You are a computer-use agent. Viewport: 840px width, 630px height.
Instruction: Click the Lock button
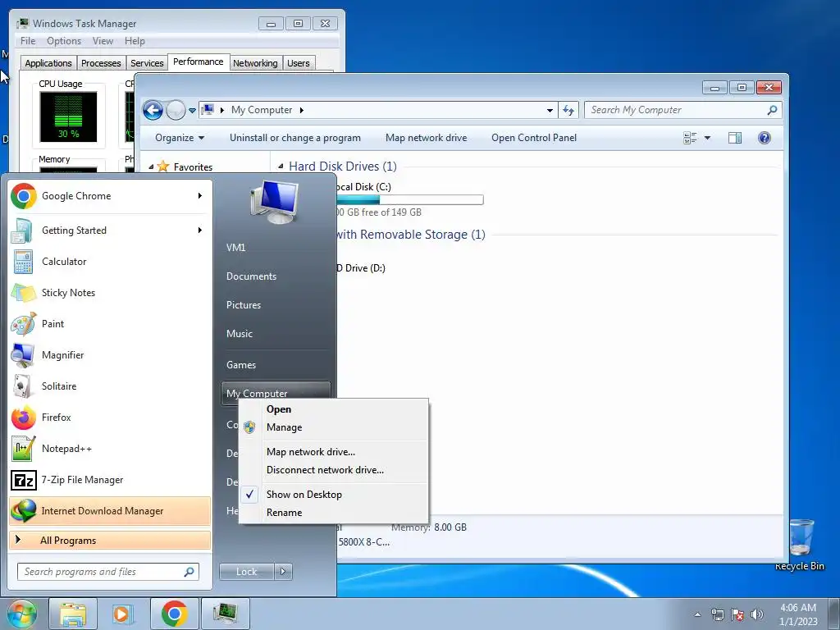246,572
